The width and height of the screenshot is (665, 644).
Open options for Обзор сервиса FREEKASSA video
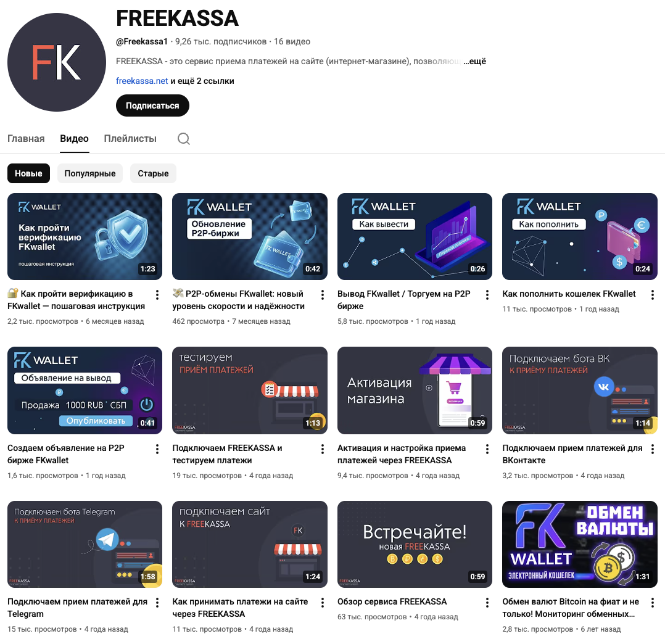pos(487,603)
